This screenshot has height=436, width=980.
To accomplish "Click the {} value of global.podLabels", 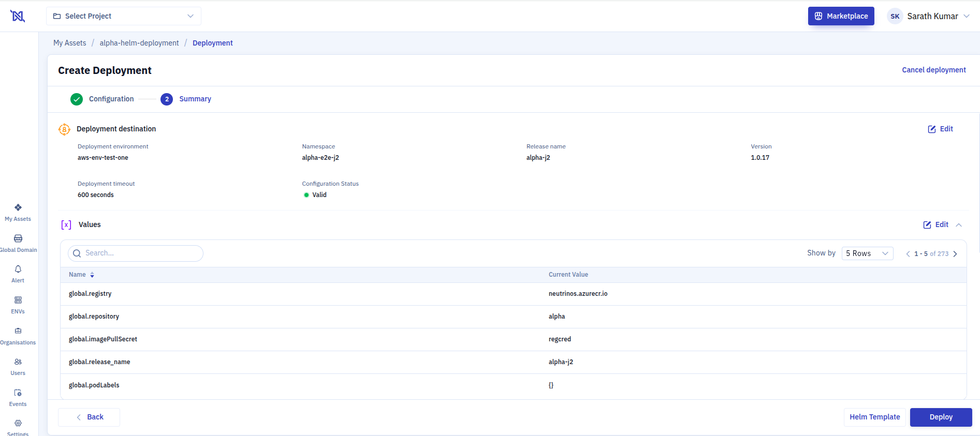I will pos(551,385).
